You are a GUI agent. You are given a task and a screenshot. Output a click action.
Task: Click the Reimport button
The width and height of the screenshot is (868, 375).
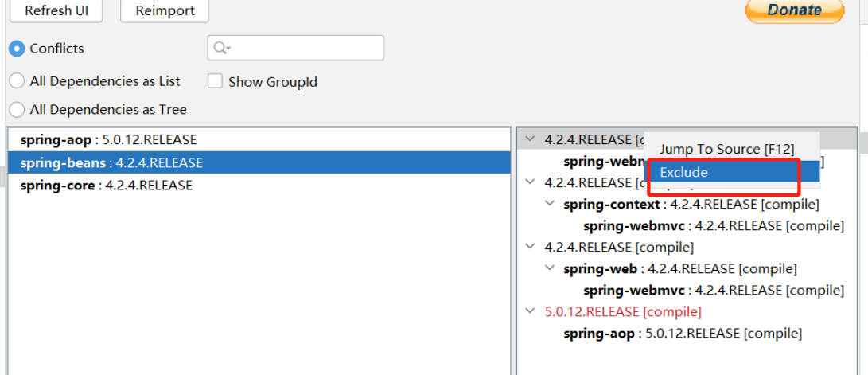[x=164, y=10]
